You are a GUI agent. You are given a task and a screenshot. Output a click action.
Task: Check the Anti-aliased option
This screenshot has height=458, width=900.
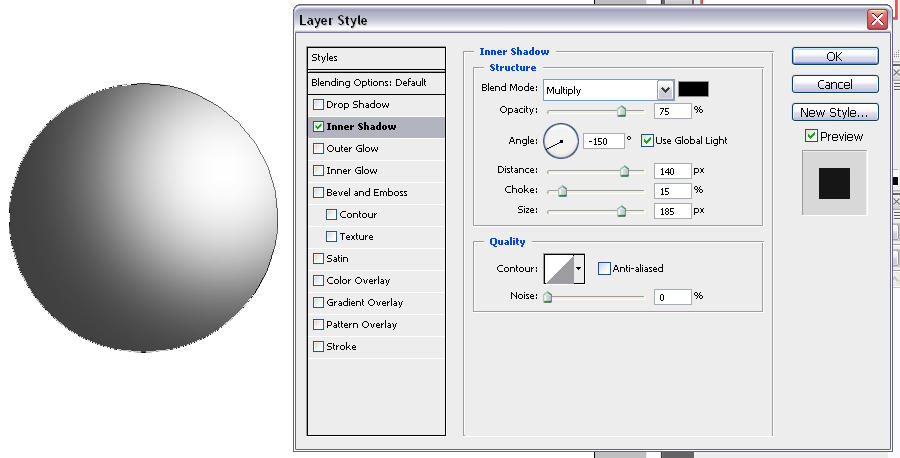pyautogui.click(x=604, y=268)
